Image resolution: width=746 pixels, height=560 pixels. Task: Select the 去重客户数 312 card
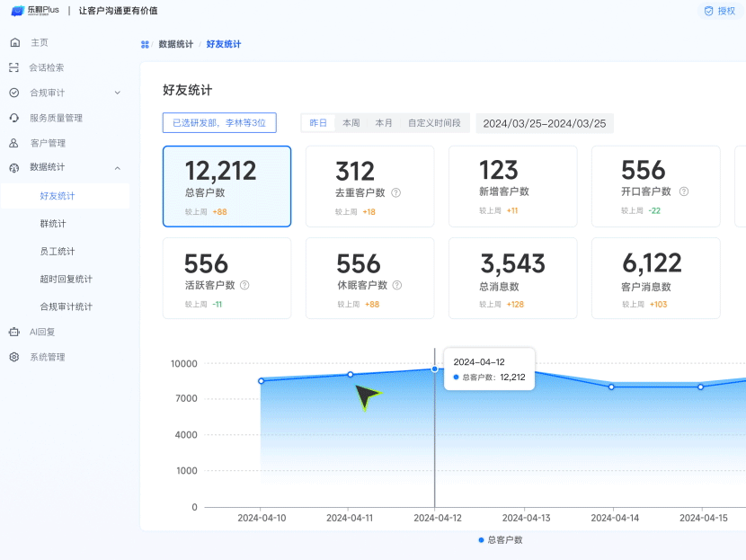click(x=369, y=186)
